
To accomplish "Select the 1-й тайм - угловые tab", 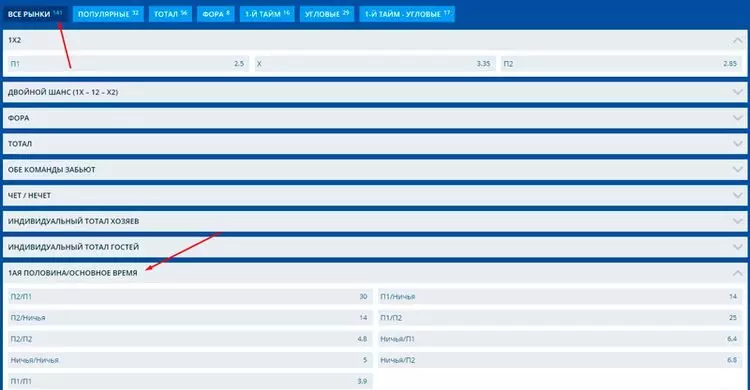I will coord(407,14).
